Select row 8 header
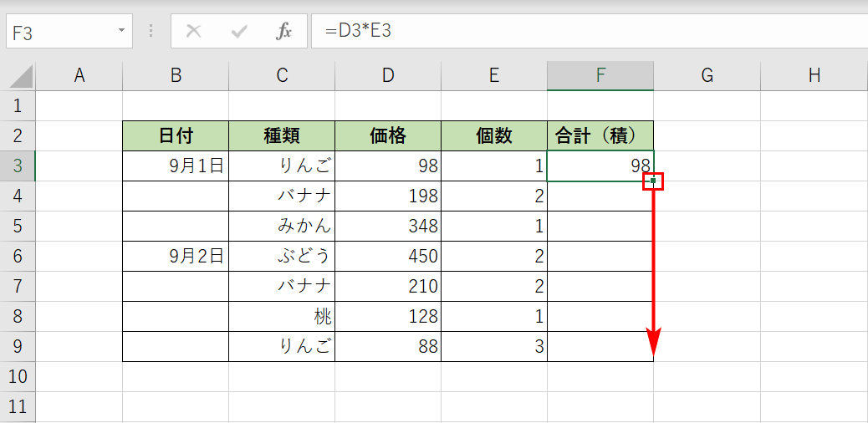Viewport: 868px width, 423px height. pyautogui.click(x=18, y=316)
